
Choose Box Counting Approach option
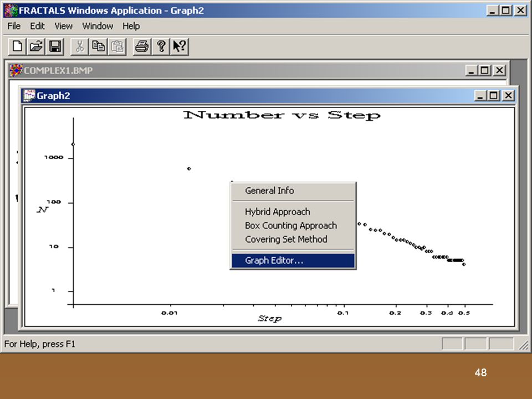tap(293, 226)
